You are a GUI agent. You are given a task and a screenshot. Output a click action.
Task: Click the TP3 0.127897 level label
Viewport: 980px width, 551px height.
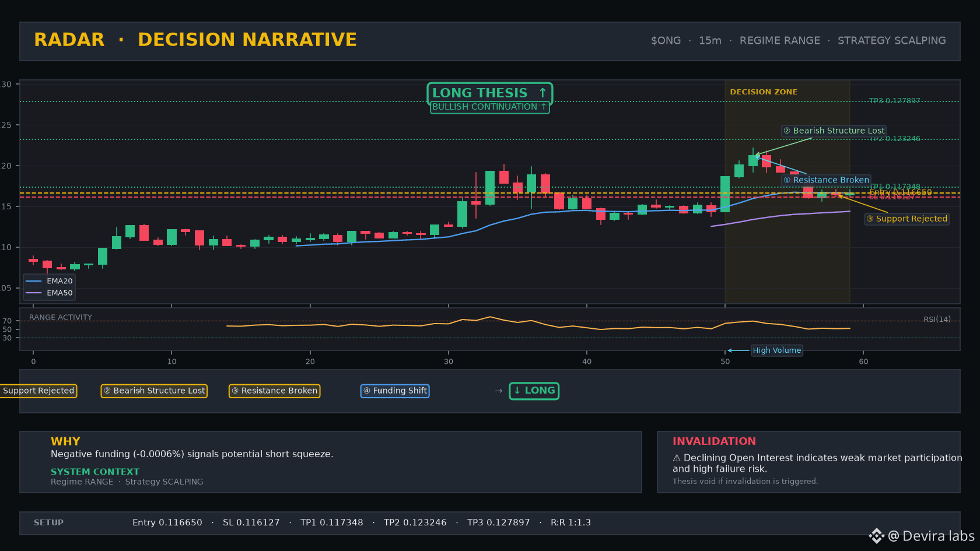point(894,101)
